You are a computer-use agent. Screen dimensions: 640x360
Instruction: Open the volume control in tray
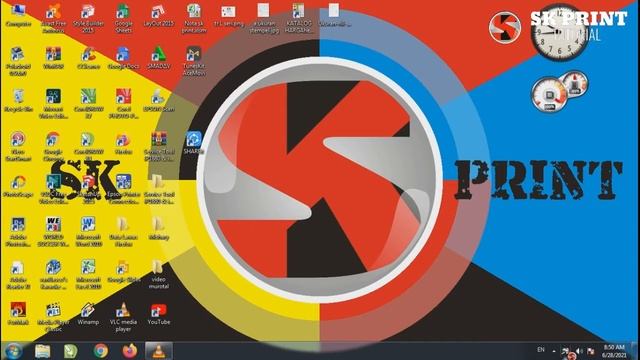point(579,351)
